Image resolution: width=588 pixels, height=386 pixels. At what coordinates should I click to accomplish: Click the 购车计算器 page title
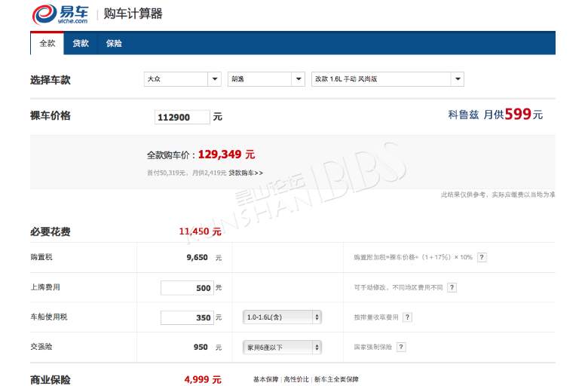point(133,14)
